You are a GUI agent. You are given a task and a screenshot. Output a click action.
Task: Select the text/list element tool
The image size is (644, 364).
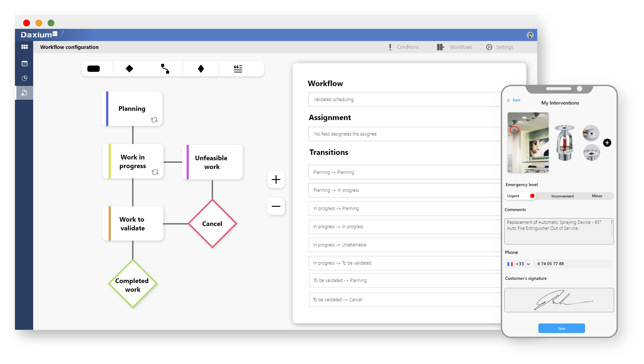point(238,69)
